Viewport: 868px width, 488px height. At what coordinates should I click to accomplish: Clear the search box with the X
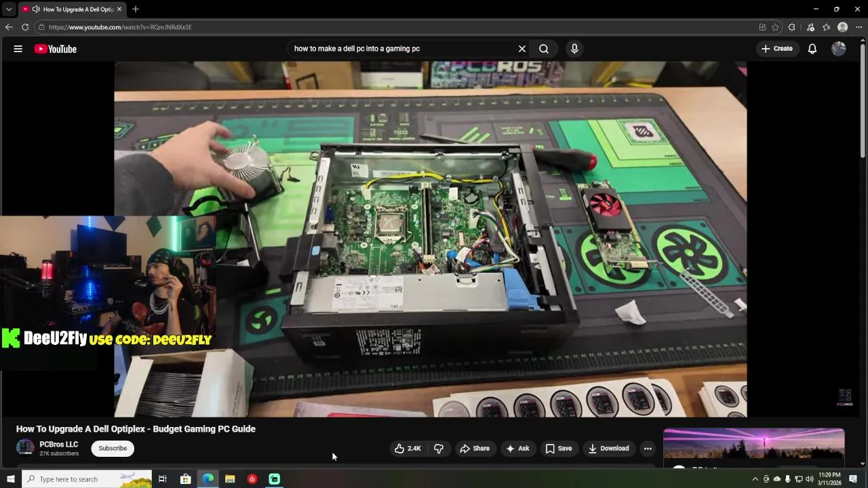pos(522,49)
